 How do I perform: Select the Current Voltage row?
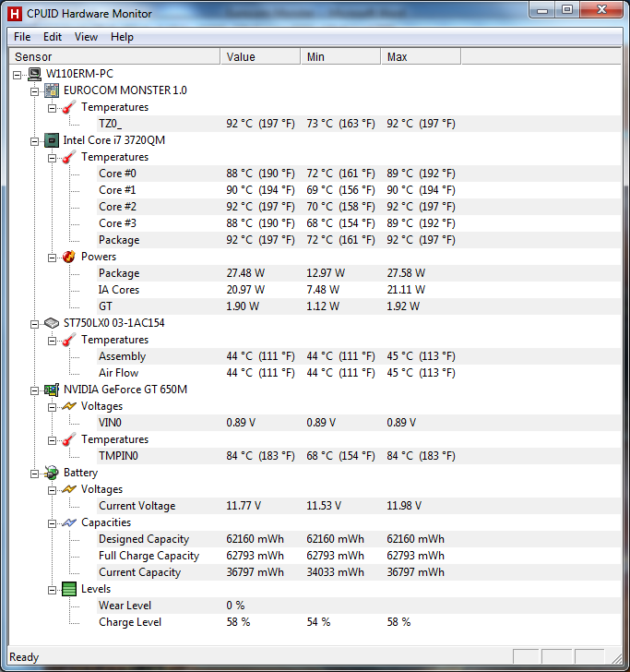[x=359, y=506]
